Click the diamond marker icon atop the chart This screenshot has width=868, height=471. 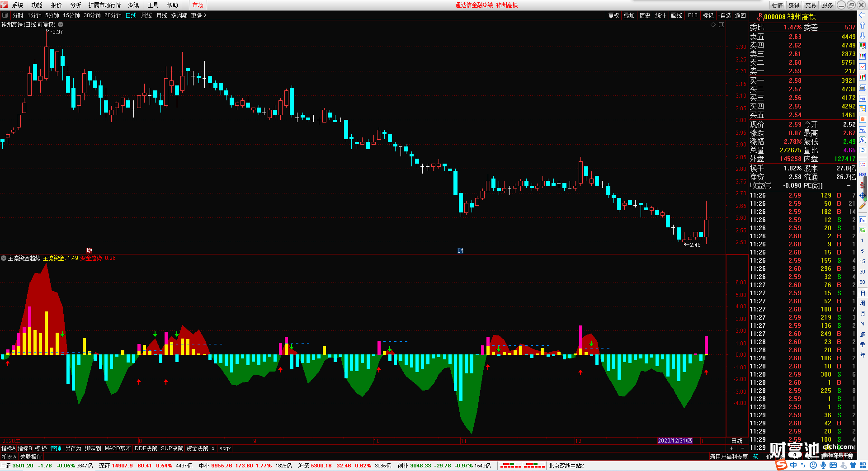(x=713, y=25)
